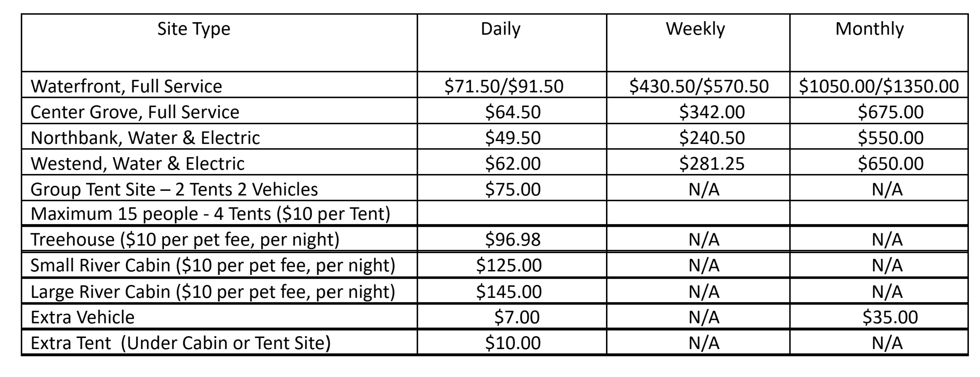Viewport: 980px width, 377px height.
Task: Select the Westend, Water & Electric row
Action: 137,164
